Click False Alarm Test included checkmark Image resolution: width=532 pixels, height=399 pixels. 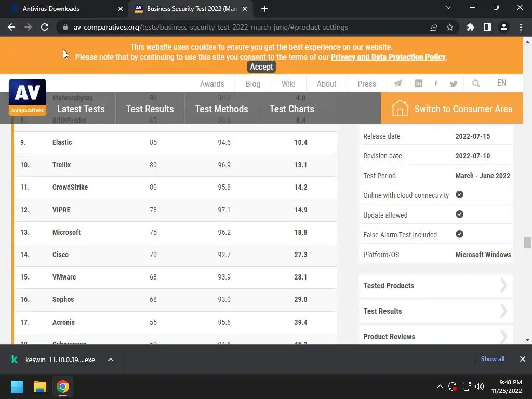[459, 234]
